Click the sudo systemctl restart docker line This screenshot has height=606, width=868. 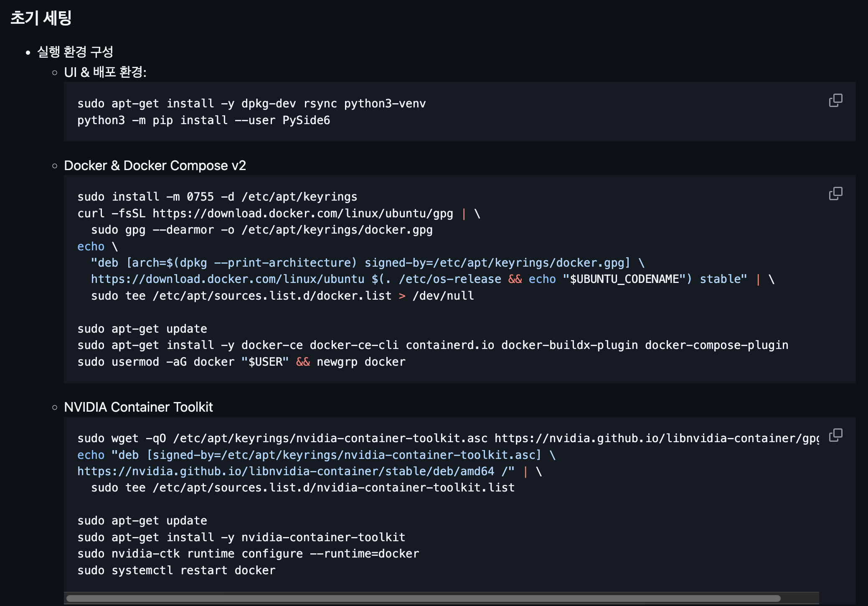(x=176, y=570)
